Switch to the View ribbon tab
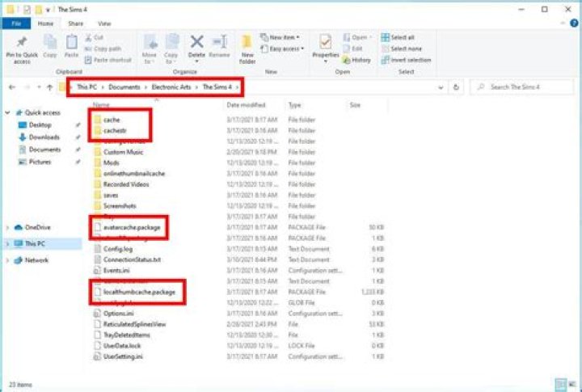This screenshot has width=582, height=392. point(104,23)
